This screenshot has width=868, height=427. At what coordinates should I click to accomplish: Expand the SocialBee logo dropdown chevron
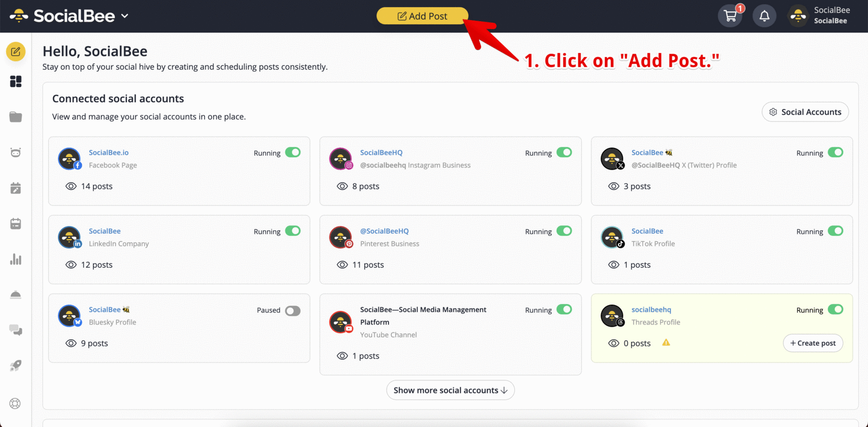[x=125, y=16]
